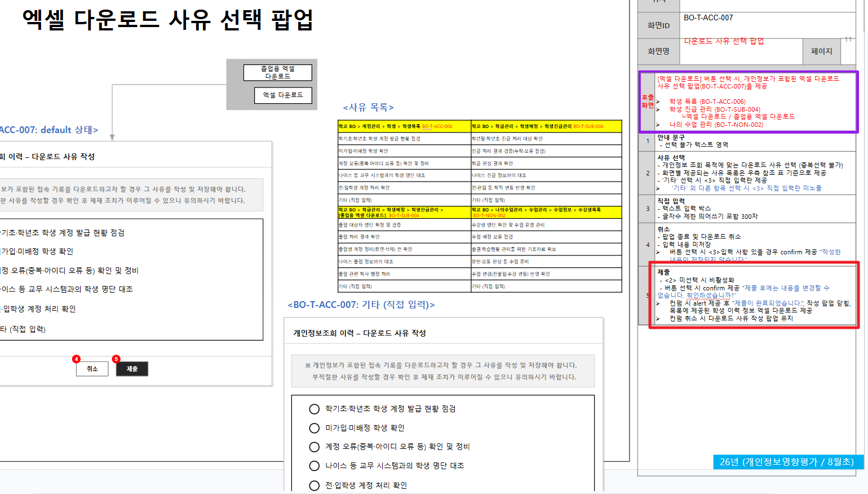Click table cell 나이스 졸업 정보와의 대조
This screenshot has height=494, width=868.
(x=404, y=262)
